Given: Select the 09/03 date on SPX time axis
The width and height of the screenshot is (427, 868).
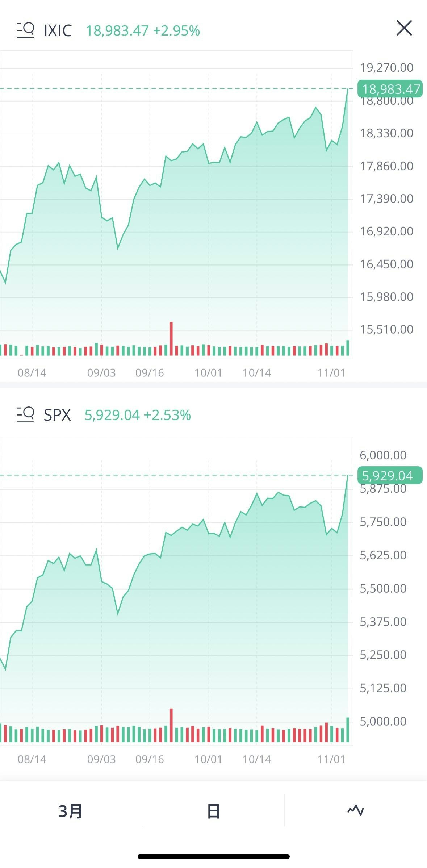Looking at the screenshot, I should (x=101, y=759).
